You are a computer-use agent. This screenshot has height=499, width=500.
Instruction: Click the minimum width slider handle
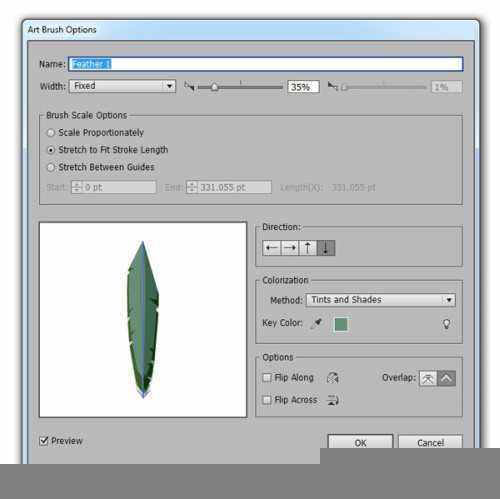point(214,87)
